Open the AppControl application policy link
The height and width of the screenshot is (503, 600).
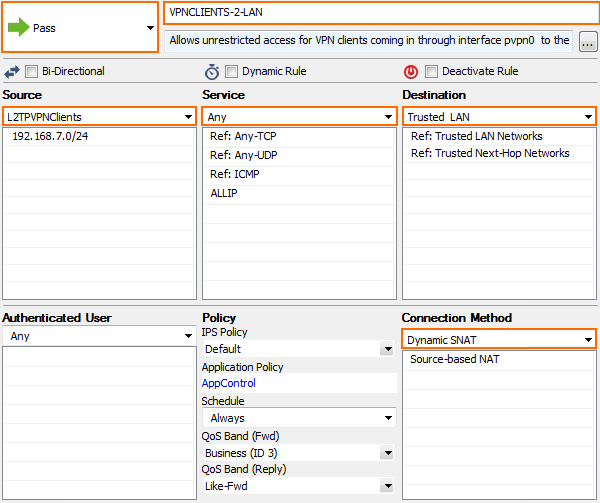[229, 383]
